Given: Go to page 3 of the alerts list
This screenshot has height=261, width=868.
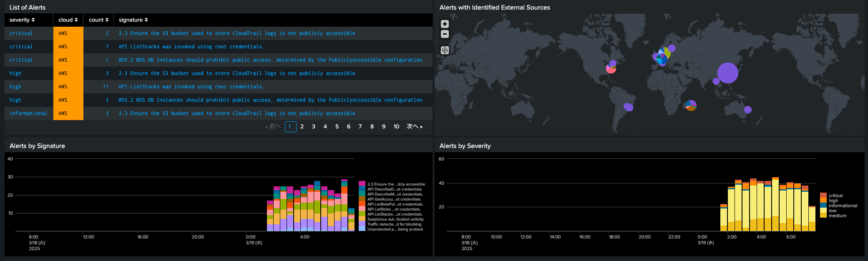Looking at the screenshot, I should click(x=313, y=126).
